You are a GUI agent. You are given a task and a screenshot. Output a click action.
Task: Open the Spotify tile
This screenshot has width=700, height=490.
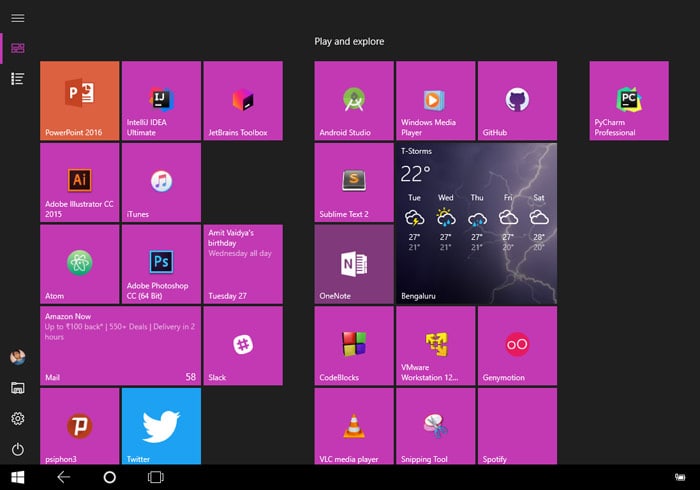(x=517, y=426)
